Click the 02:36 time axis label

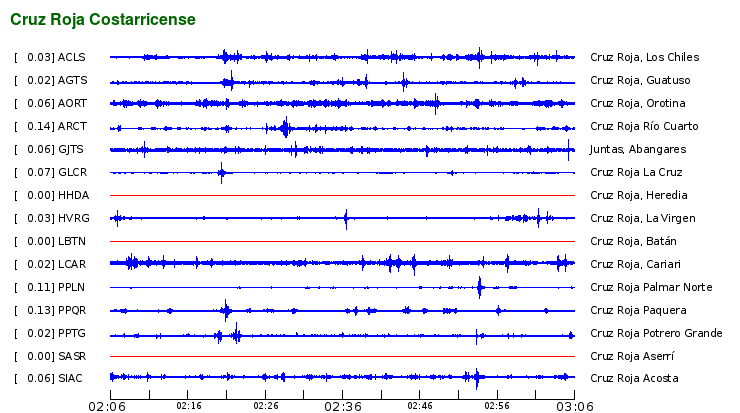tap(343, 406)
